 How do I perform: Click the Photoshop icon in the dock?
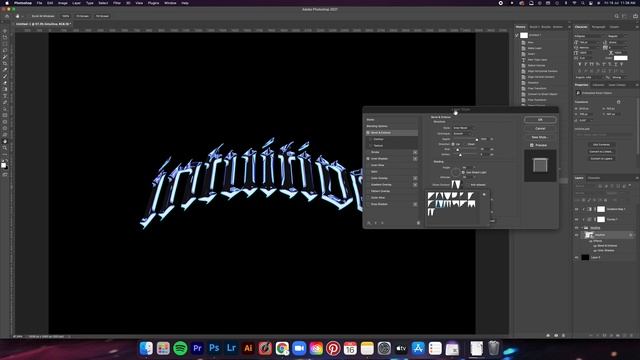[x=214, y=348]
